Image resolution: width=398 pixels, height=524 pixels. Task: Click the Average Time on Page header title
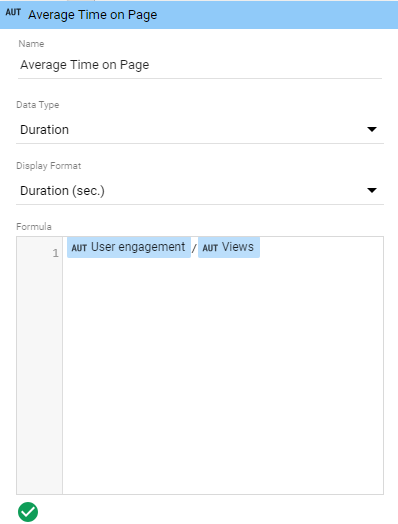(x=93, y=15)
